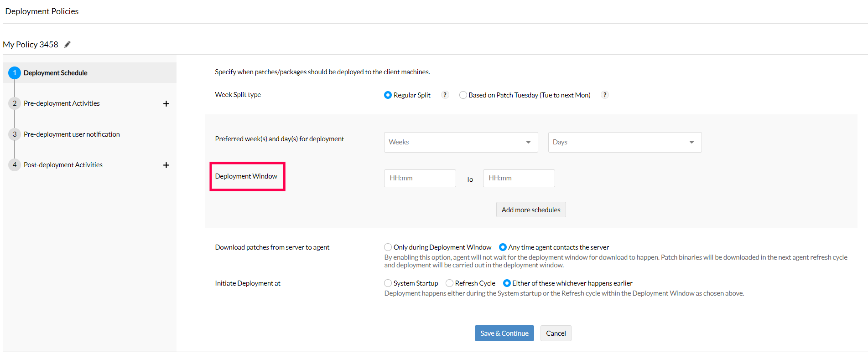Select Any time agent contacts the server
868x353 pixels.
point(503,247)
